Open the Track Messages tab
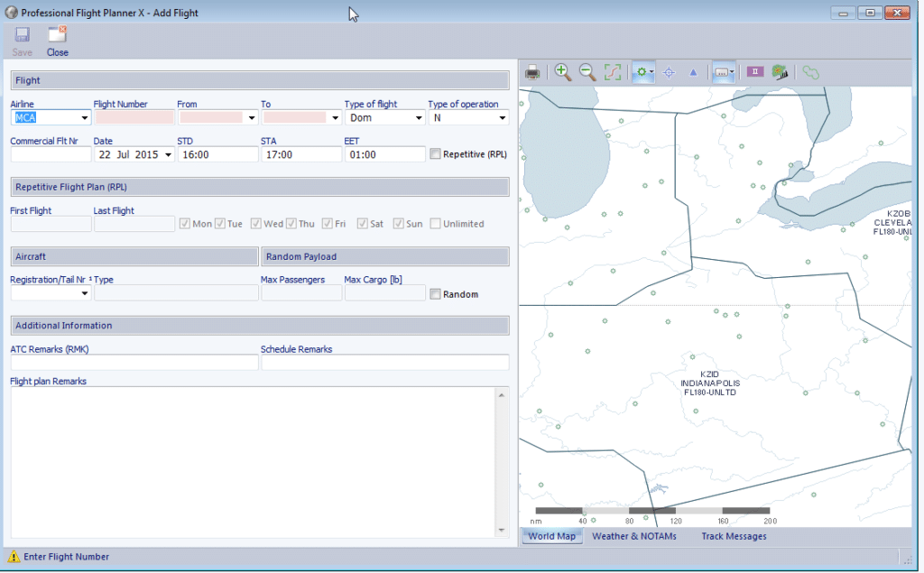 click(733, 535)
